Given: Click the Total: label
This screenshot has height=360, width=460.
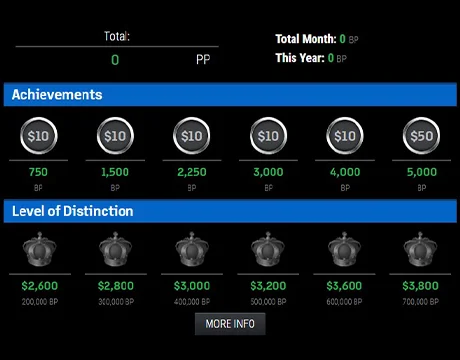Looking at the screenshot, I should point(117,36).
